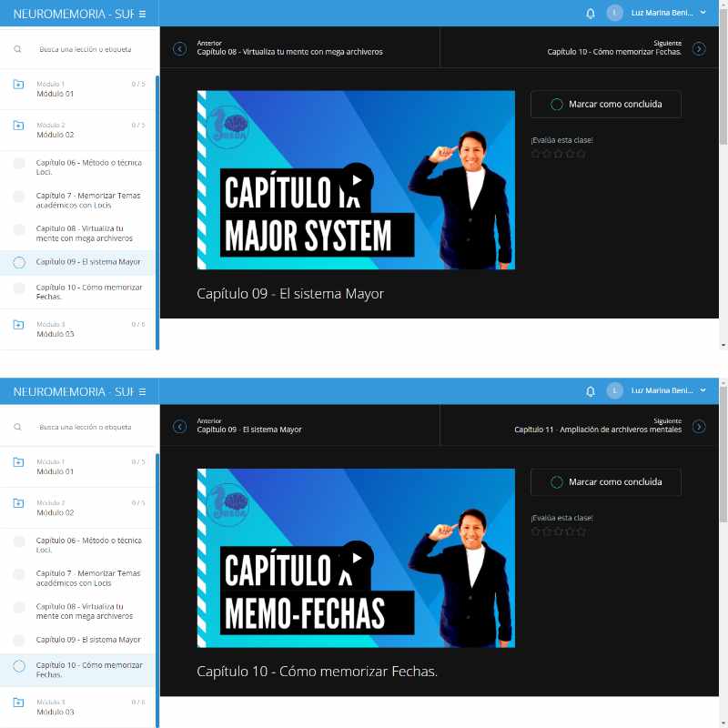Click hamburger menu icon above the Memo-Fechas lesson
Screen dimensions: 728x728
(142, 391)
